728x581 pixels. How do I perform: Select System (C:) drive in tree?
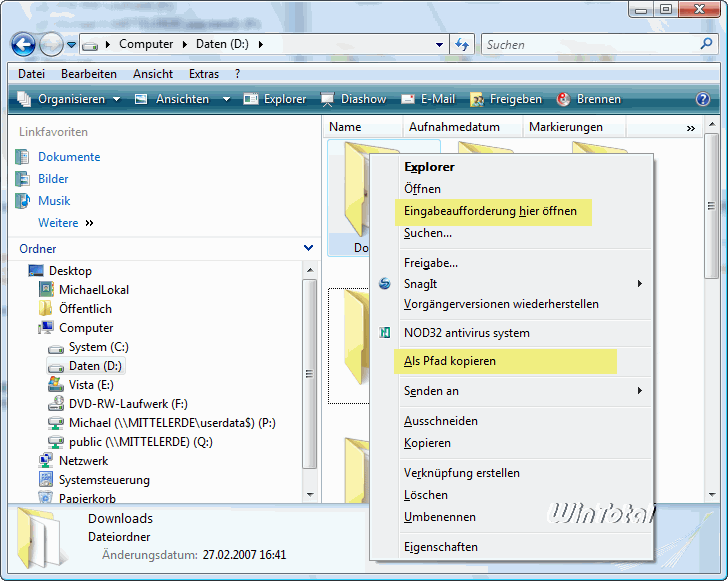tap(98, 347)
